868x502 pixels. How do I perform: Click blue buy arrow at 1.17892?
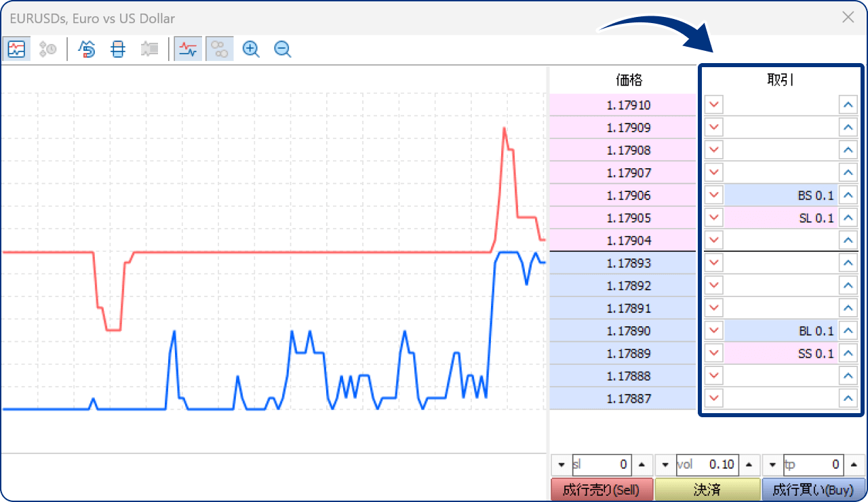pos(848,286)
